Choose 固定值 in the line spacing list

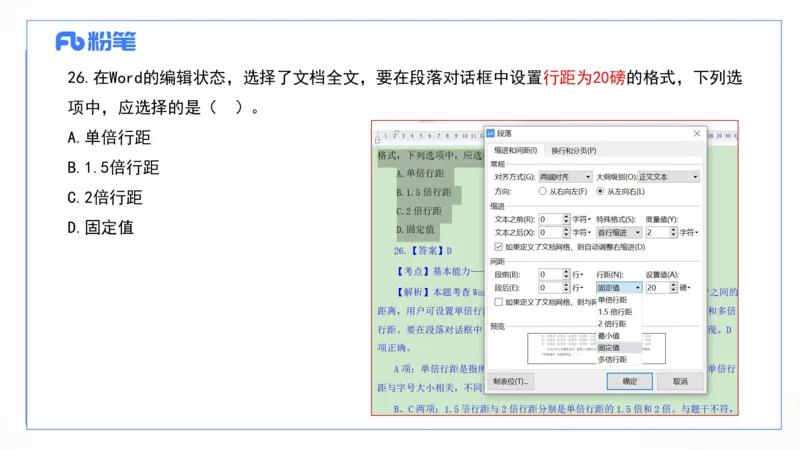(x=619, y=347)
